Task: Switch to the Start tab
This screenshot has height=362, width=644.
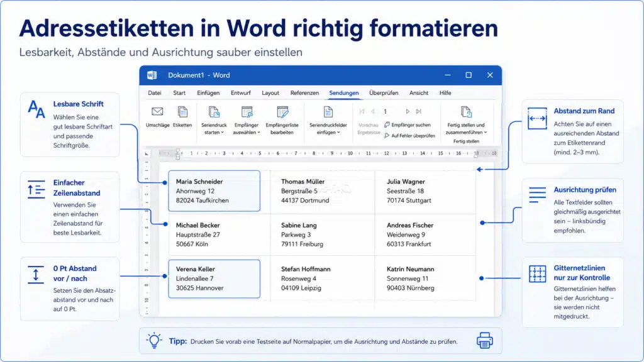Action: 179,93
